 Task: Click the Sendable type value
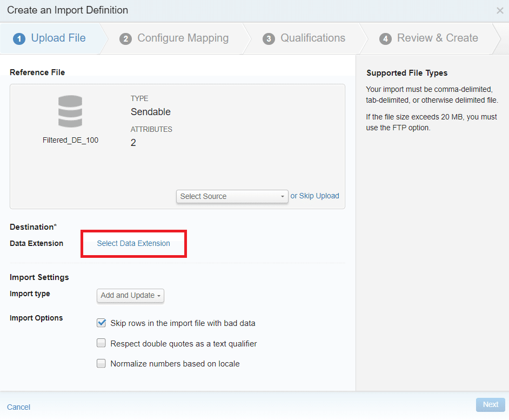coord(151,112)
